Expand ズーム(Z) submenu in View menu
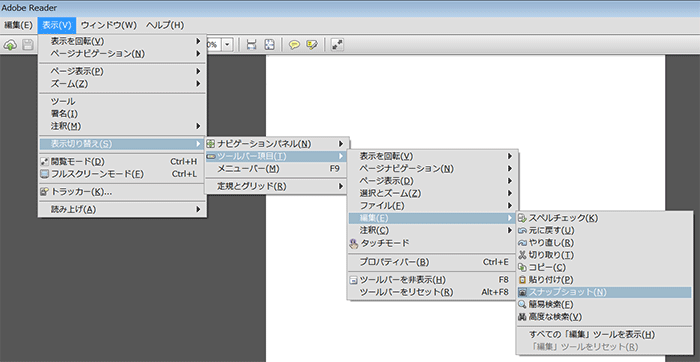This screenshot has height=362, width=700. [122, 84]
